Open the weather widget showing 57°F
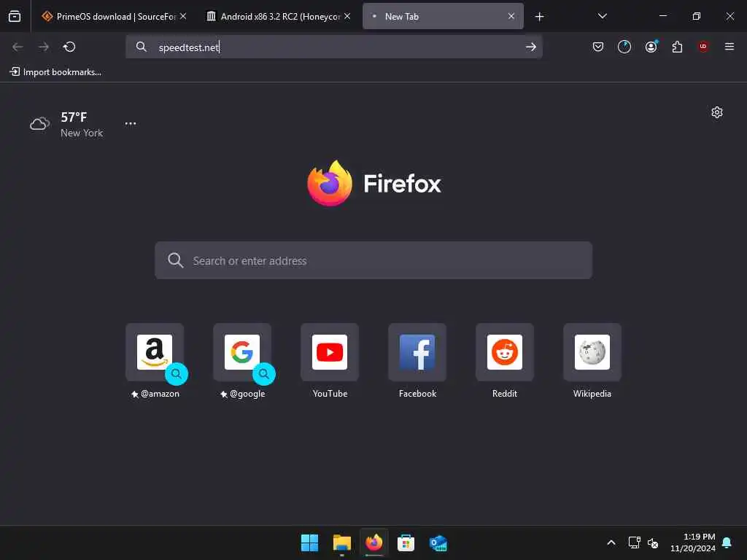 [66, 124]
